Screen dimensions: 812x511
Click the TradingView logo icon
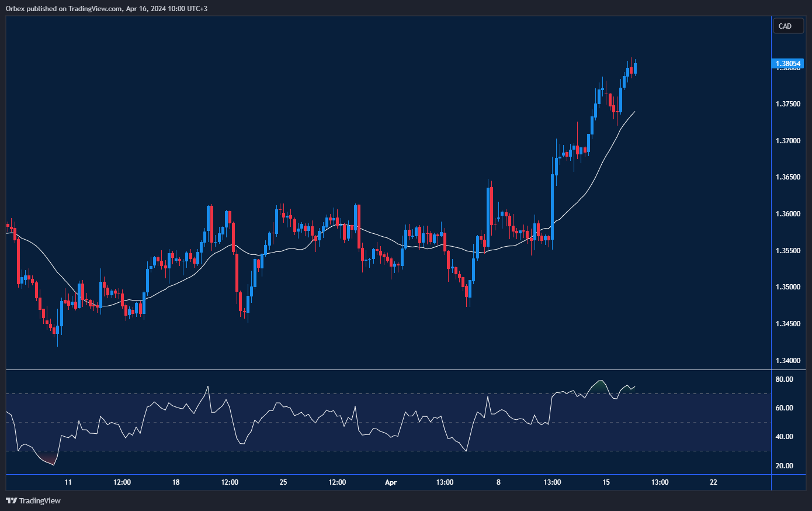pos(11,500)
